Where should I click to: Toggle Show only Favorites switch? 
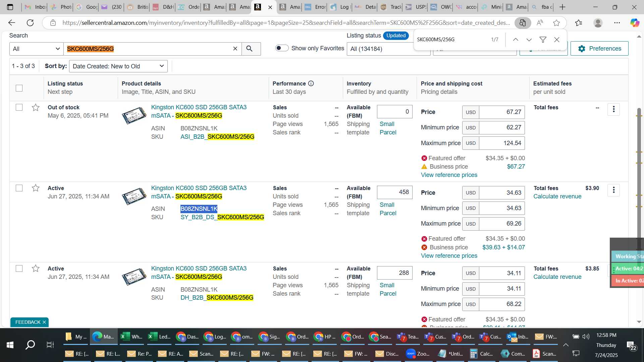pyautogui.click(x=282, y=48)
